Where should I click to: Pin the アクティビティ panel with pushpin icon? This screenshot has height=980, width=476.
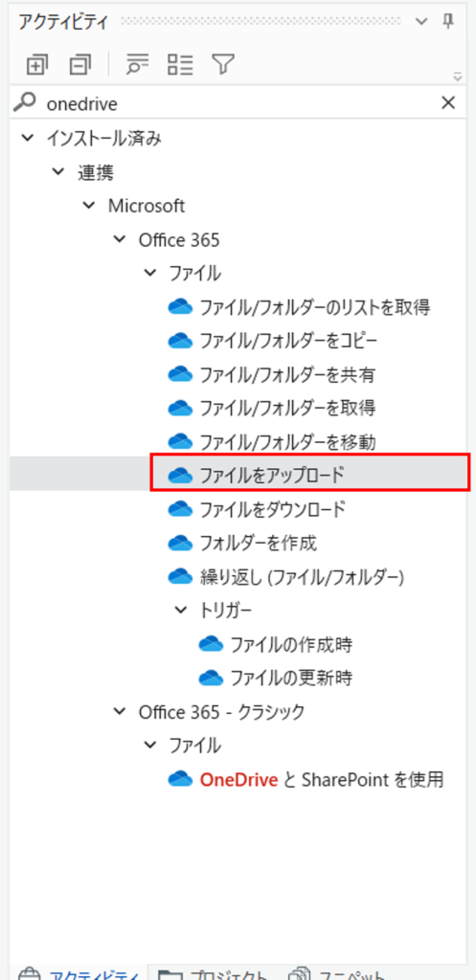click(448, 21)
